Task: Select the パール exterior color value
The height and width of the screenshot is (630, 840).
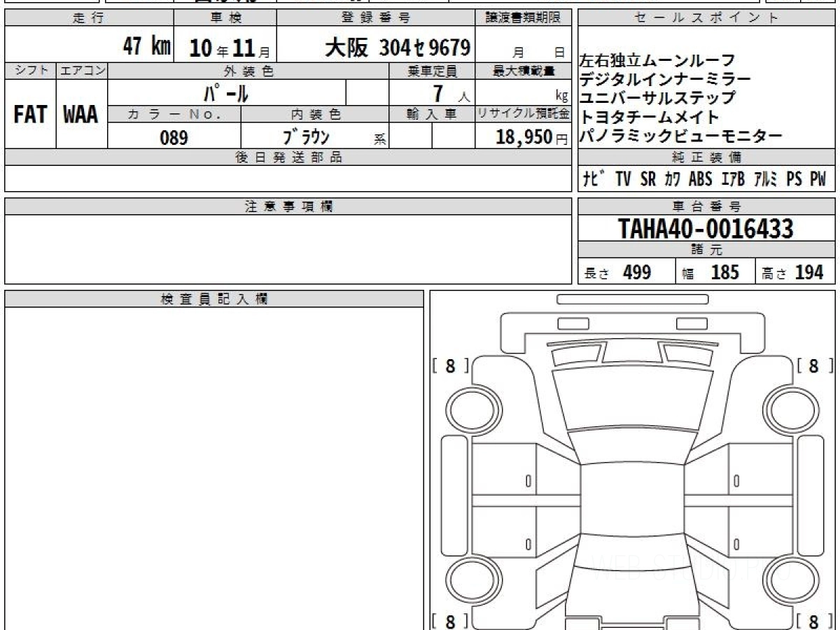Action: (x=226, y=92)
